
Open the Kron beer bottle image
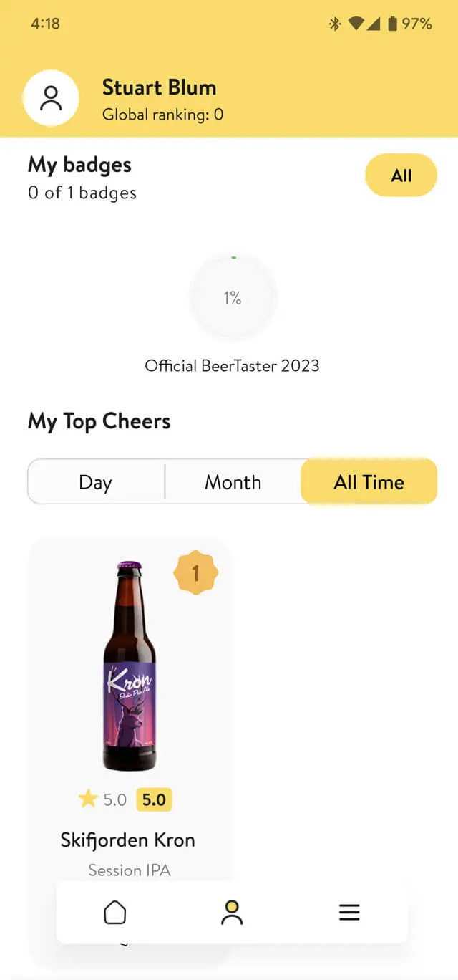(130, 666)
